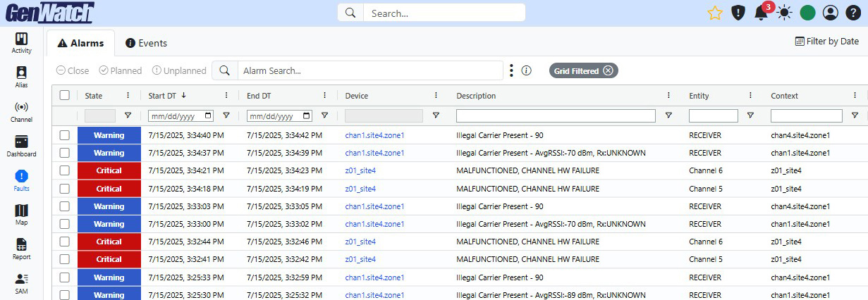Open filter for Entity column
This screenshot has width=868, height=300.
tap(750, 115)
